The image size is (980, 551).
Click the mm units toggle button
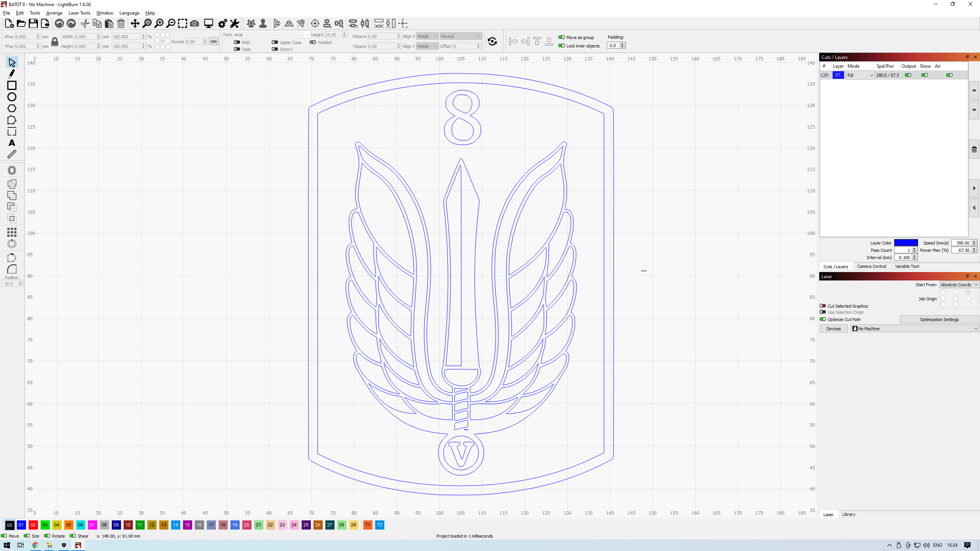(214, 42)
